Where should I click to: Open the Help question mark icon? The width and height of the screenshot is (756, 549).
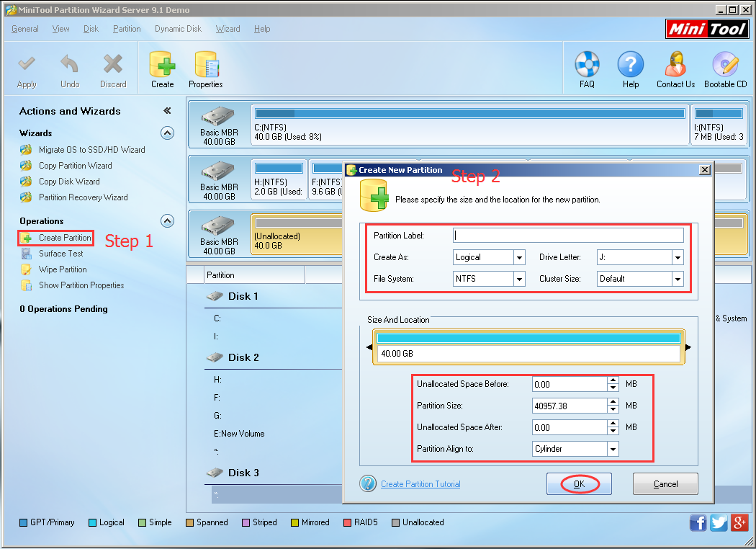pyautogui.click(x=630, y=64)
